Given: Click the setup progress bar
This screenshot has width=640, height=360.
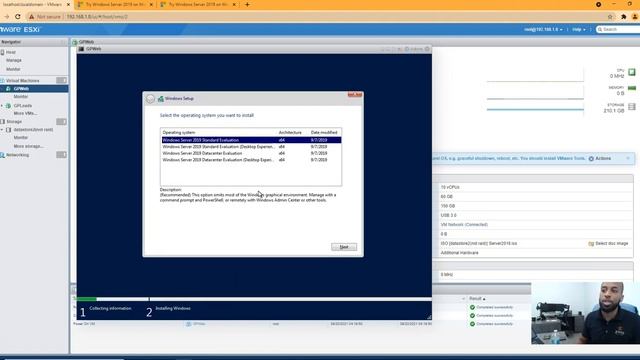Looking at the screenshot, I should pyautogui.click(x=254, y=299).
